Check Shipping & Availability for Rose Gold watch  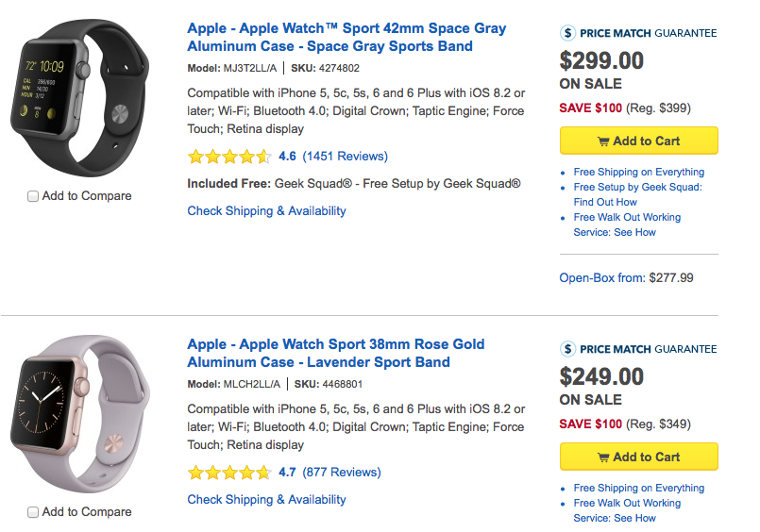click(x=266, y=500)
